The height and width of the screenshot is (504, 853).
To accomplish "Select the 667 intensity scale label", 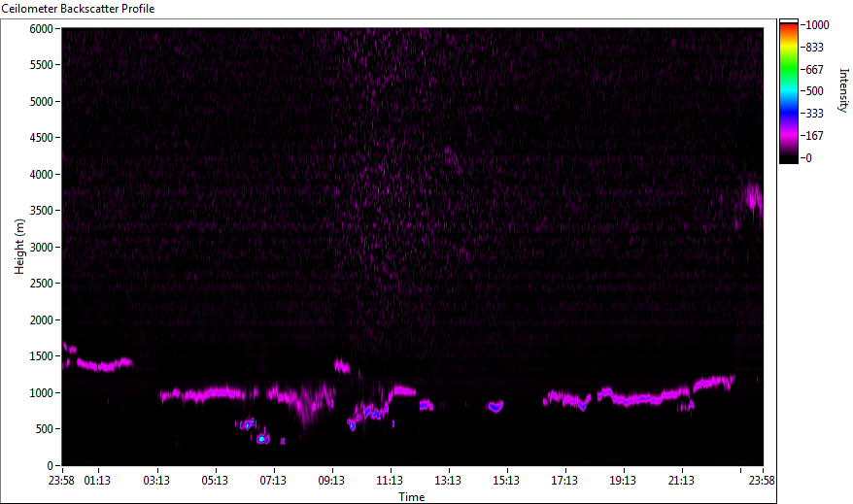I will pyautogui.click(x=814, y=70).
